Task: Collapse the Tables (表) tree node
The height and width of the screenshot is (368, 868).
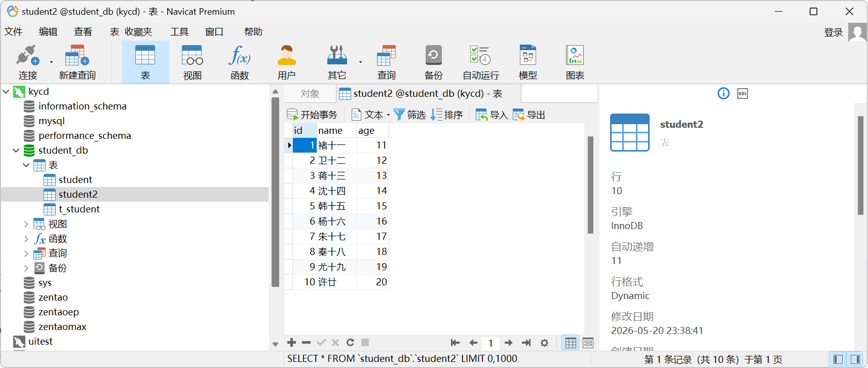Action: point(26,165)
